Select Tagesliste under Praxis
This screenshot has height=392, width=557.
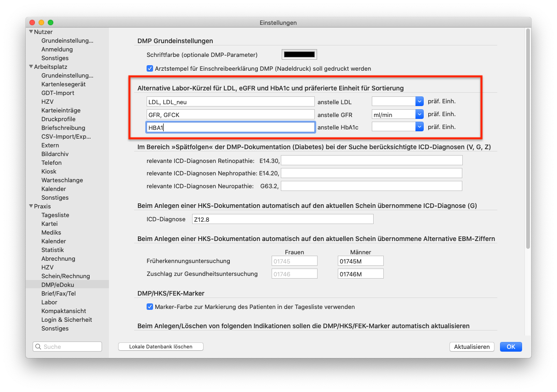pyautogui.click(x=55, y=215)
